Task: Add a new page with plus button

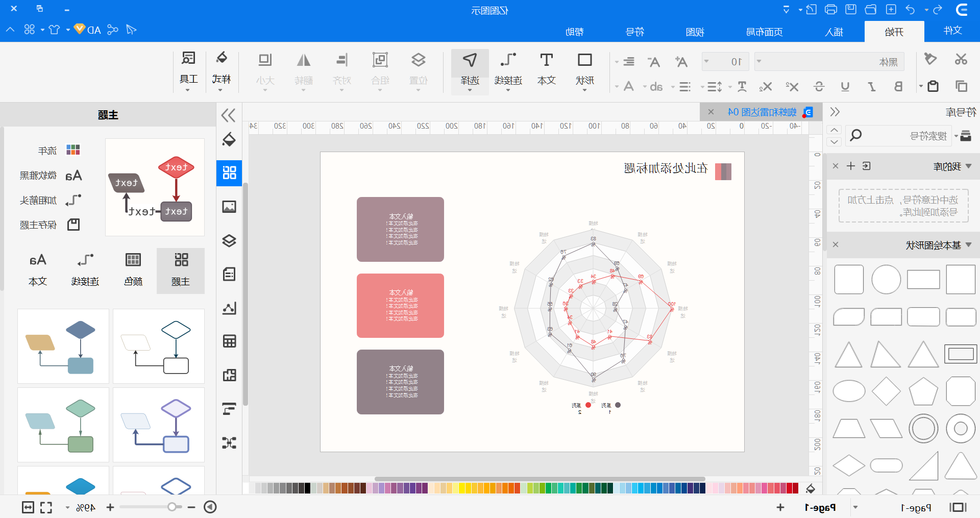Action: [780, 507]
